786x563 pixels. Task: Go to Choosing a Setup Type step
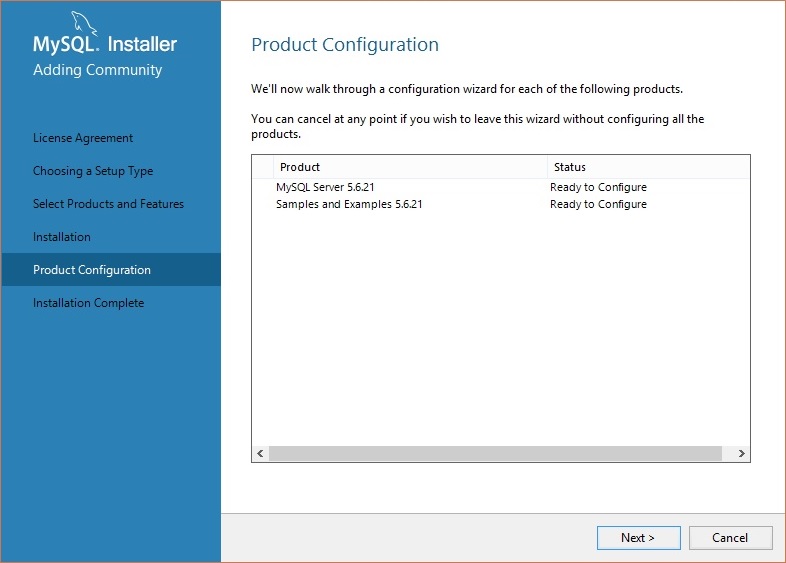click(93, 171)
